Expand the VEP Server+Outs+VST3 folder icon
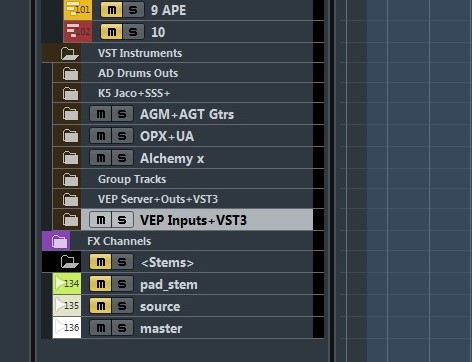The height and width of the screenshot is (362, 472). [71, 200]
